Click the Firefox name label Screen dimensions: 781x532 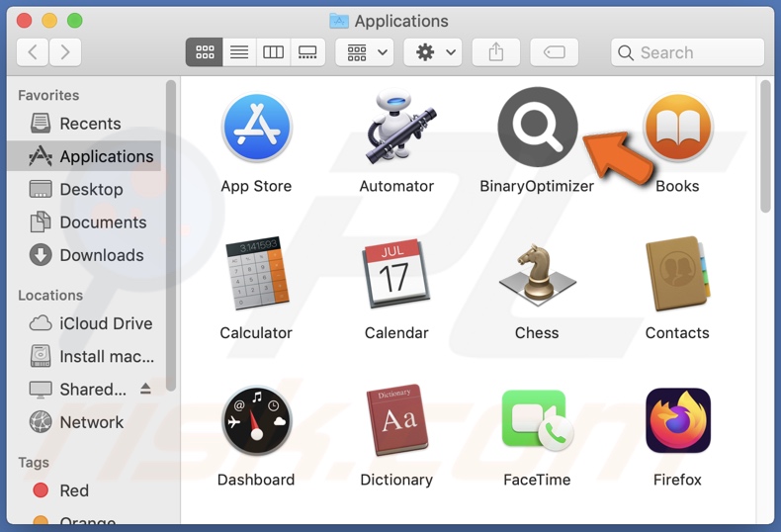677,480
